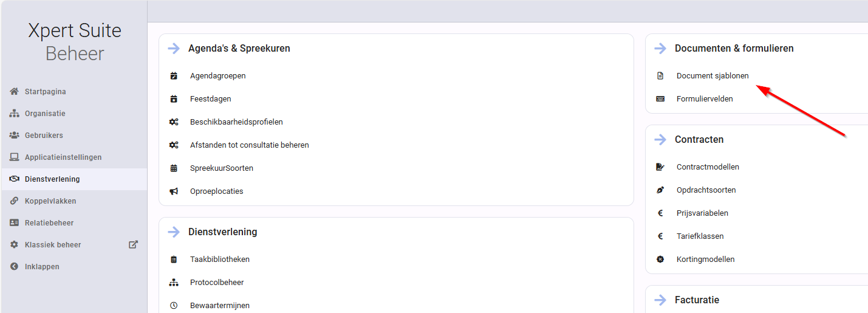
Task: Click the megaphone icon next to Oproeplocaties
Action: point(174,191)
